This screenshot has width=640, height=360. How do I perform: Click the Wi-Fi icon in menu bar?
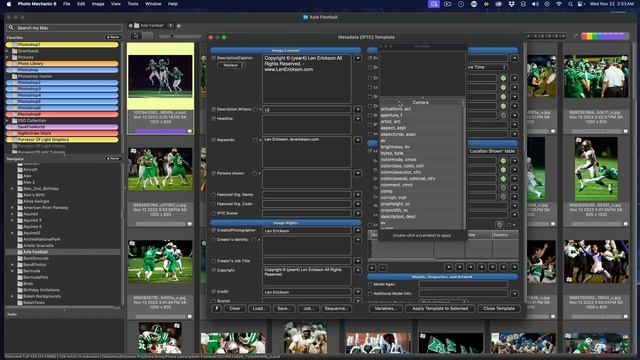point(559,4)
